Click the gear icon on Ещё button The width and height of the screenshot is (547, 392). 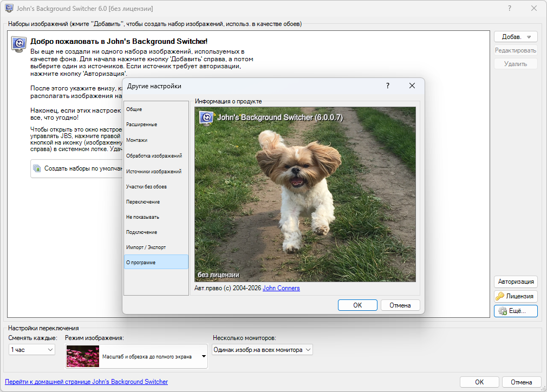pyautogui.click(x=502, y=311)
